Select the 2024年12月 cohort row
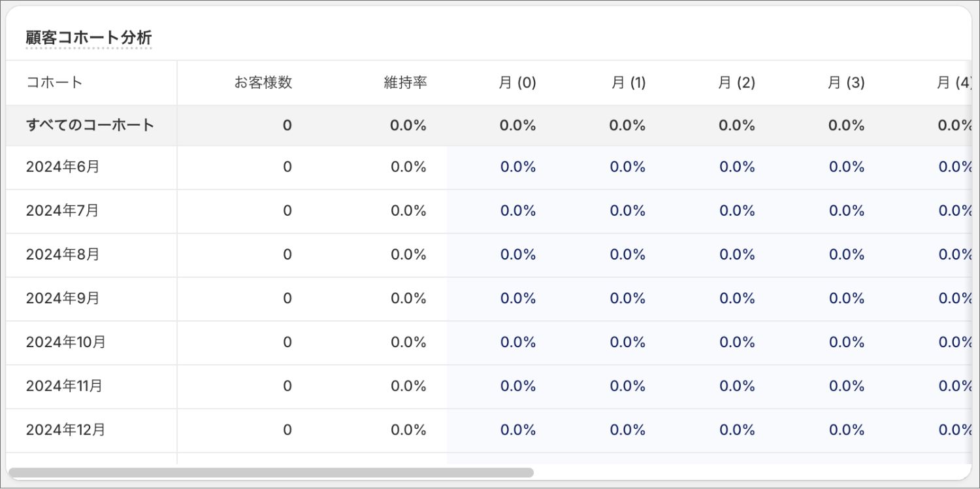The width and height of the screenshot is (980, 489). click(x=66, y=430)
